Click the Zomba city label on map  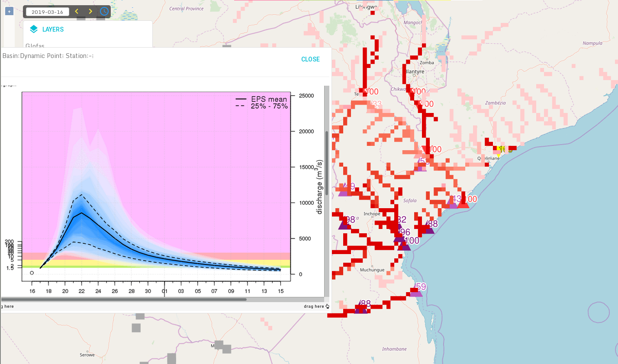coord(427,63)
